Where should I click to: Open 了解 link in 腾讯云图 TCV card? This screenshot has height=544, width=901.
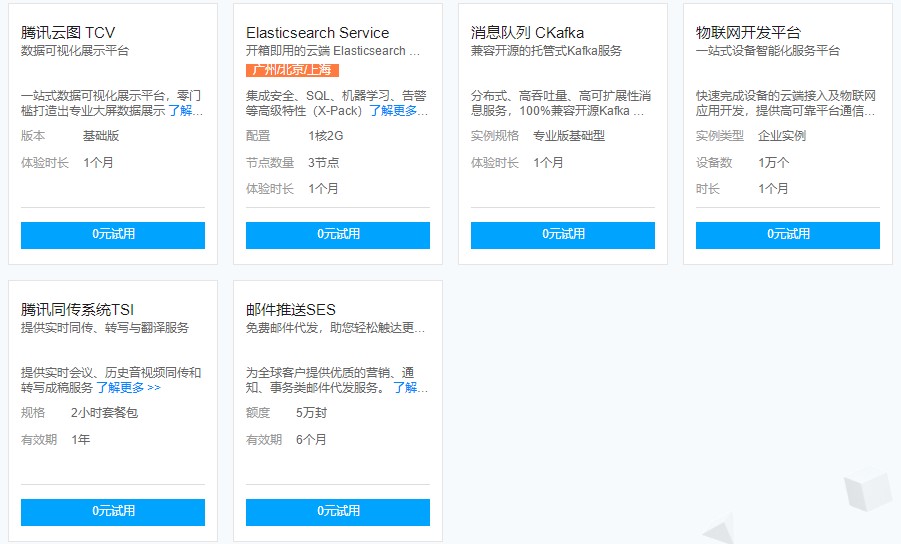tap(185, 110)
